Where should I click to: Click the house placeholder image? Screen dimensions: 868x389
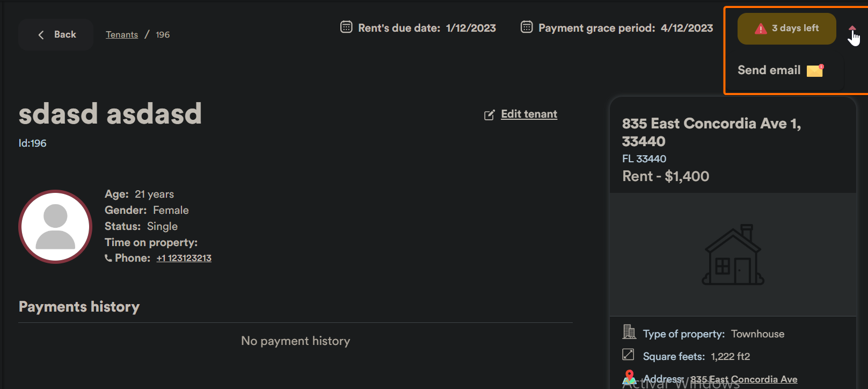(x=733, y=255)
